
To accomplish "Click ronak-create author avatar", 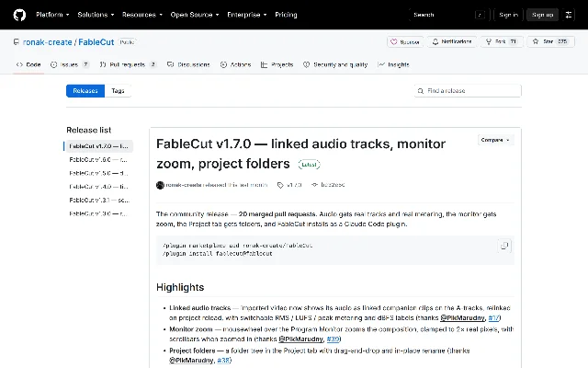I will (x=160, y=185).
